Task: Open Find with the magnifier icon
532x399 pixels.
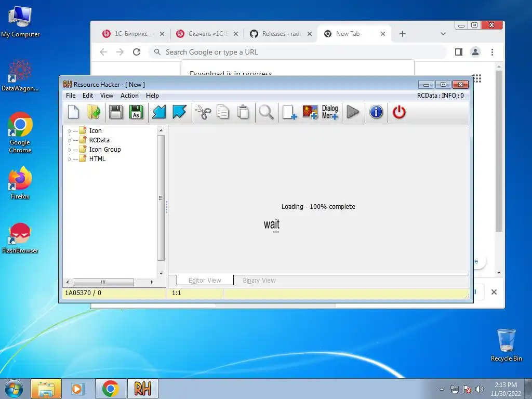Action: pos(267,112)
